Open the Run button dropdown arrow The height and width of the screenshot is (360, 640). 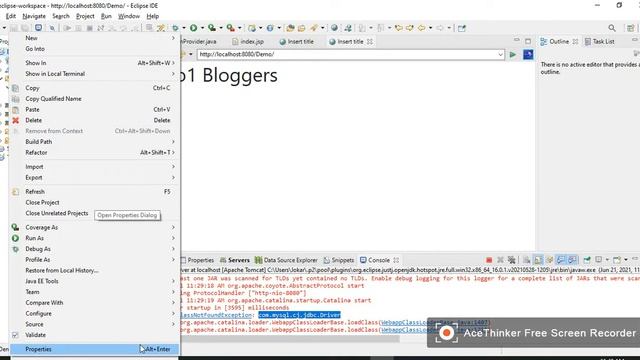[202, 28]
